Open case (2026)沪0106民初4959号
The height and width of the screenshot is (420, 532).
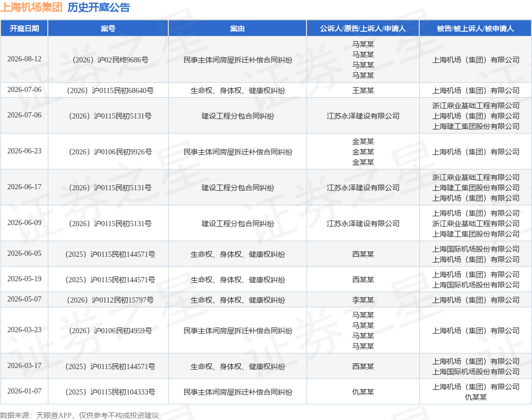[x=110, y=331]
